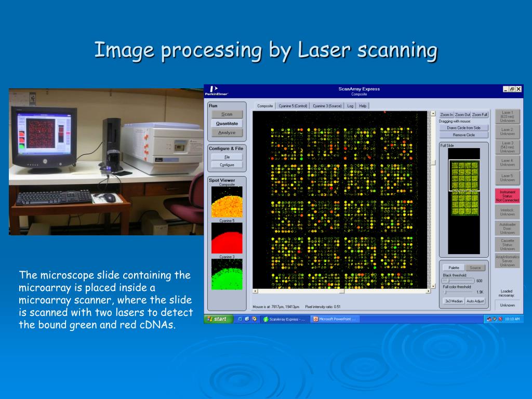Click the Interlock status indicator

[507, 212]
